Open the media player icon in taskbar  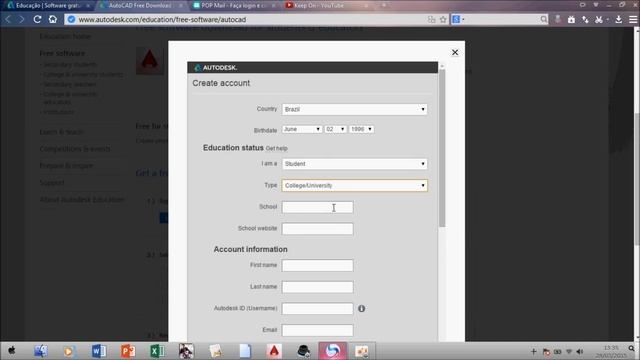(x=69, y=351)
